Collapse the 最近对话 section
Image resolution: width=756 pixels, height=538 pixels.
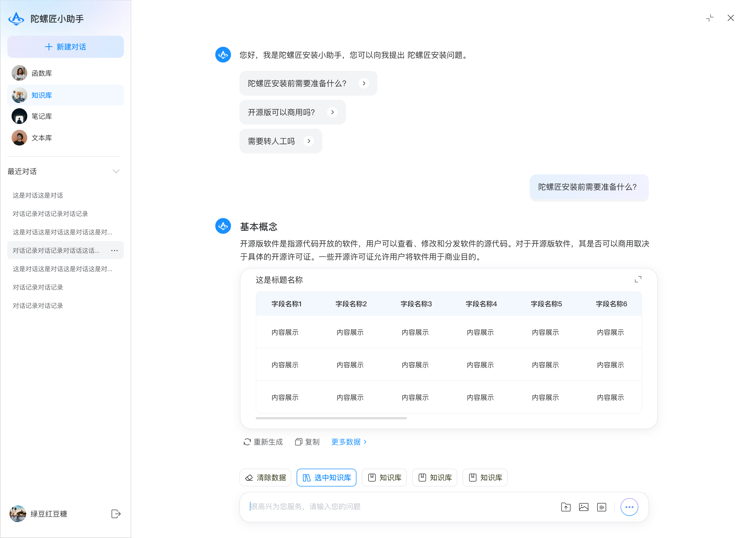point(116,171)
